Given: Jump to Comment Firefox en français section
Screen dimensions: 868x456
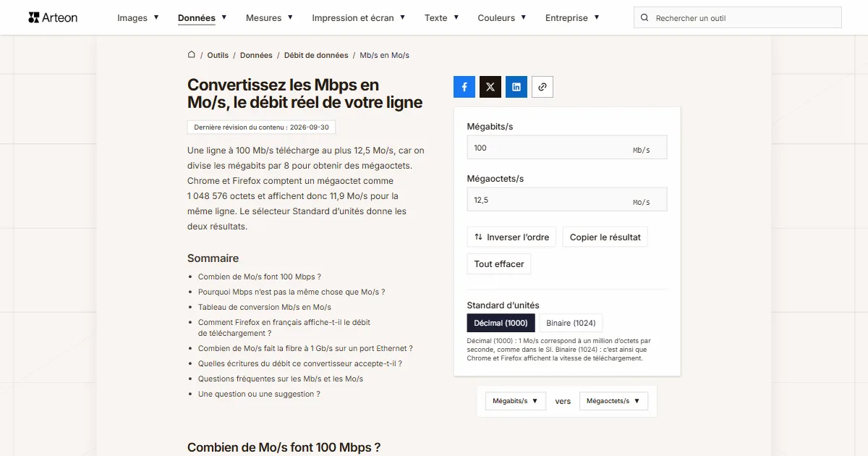Looking at the screenshot, I should (x=284, y=327).
